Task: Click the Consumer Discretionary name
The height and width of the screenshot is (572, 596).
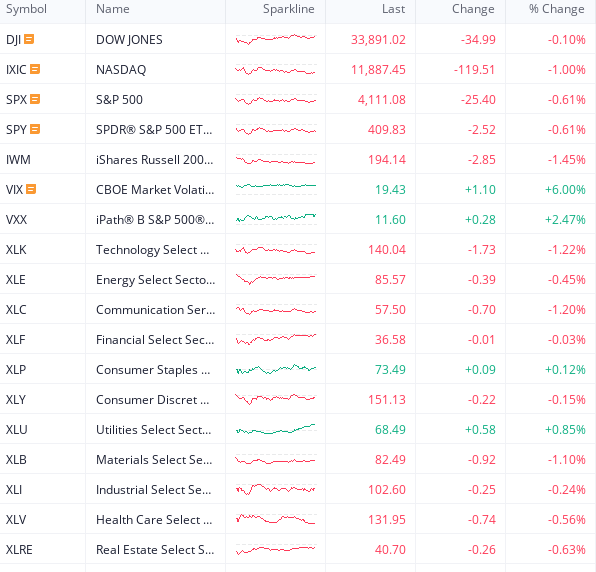Action: click(152, 400)
